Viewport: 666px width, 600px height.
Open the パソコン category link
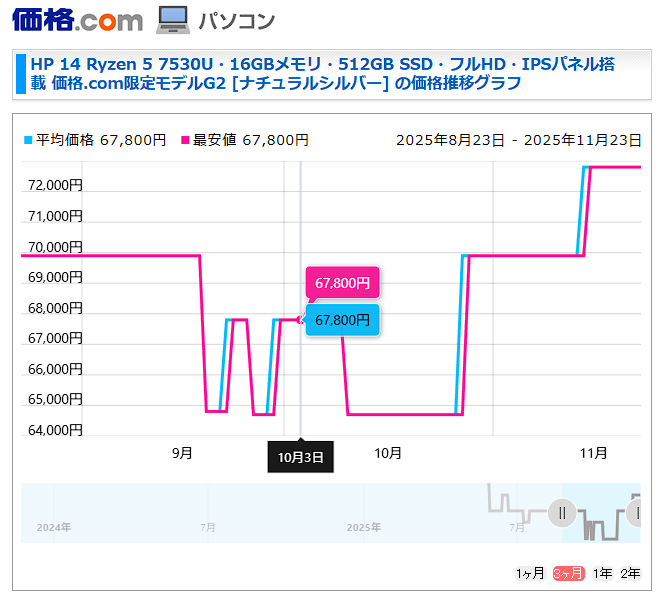pos(236,21)
